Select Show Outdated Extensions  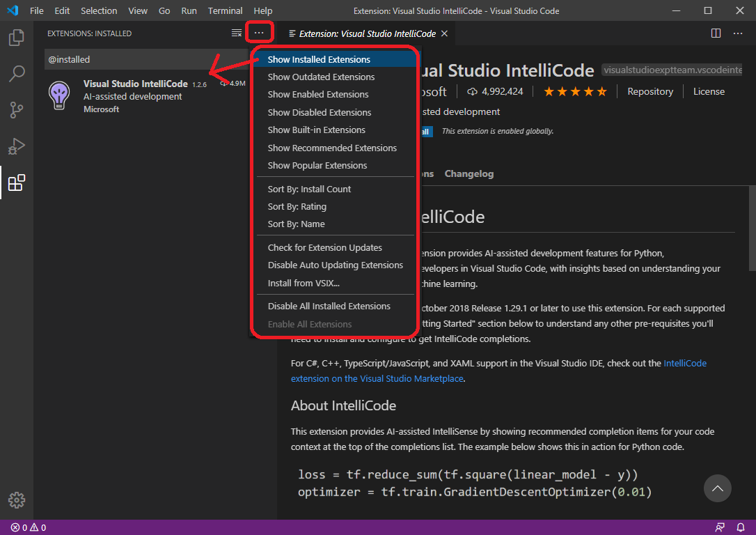335,77
